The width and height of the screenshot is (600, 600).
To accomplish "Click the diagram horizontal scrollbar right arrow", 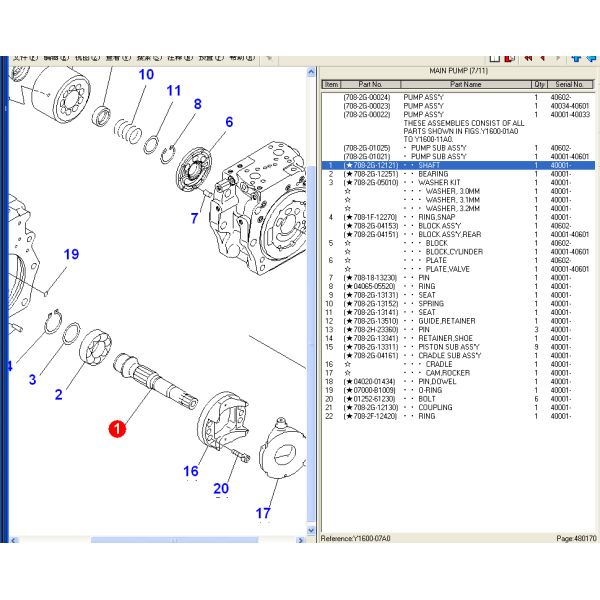I will click(x=299, y=537).
